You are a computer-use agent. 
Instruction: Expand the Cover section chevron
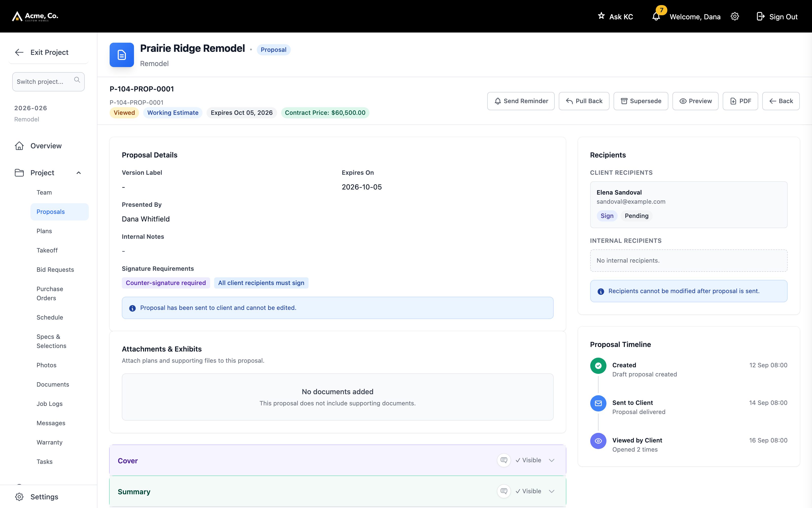pos(552,460)
